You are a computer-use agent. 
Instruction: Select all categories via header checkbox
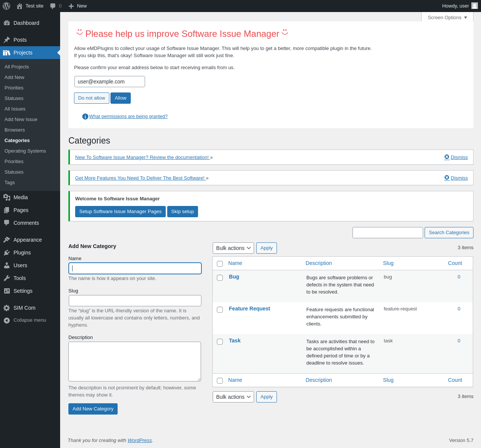coord(220,264)
